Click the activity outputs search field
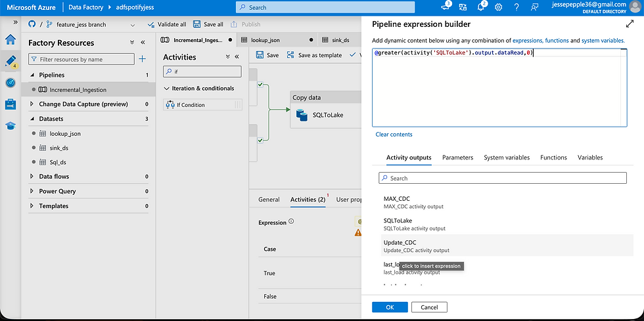Viewport: 644px width, 321px height. coord(503,178)
